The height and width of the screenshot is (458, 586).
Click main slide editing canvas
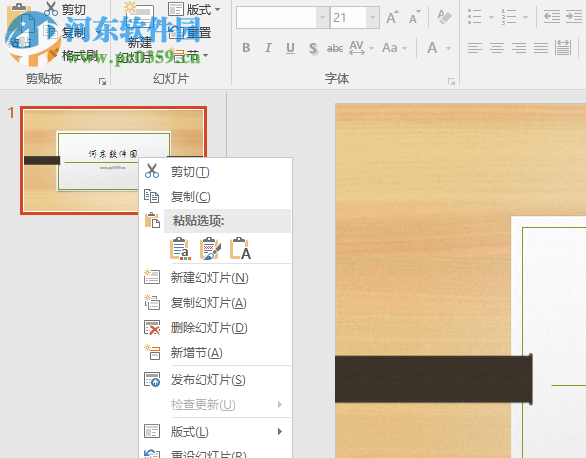click(x=460, y=281)
